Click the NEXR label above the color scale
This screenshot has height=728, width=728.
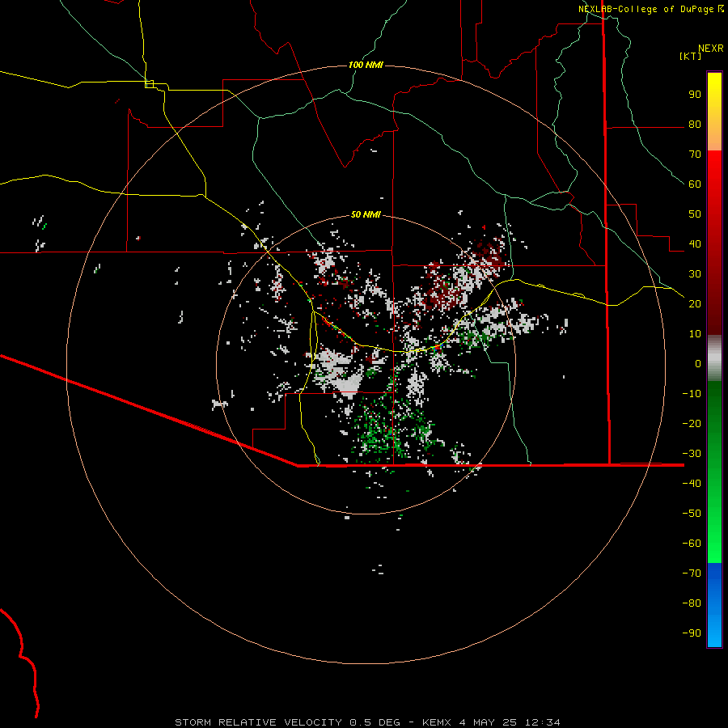coord(711,49)
